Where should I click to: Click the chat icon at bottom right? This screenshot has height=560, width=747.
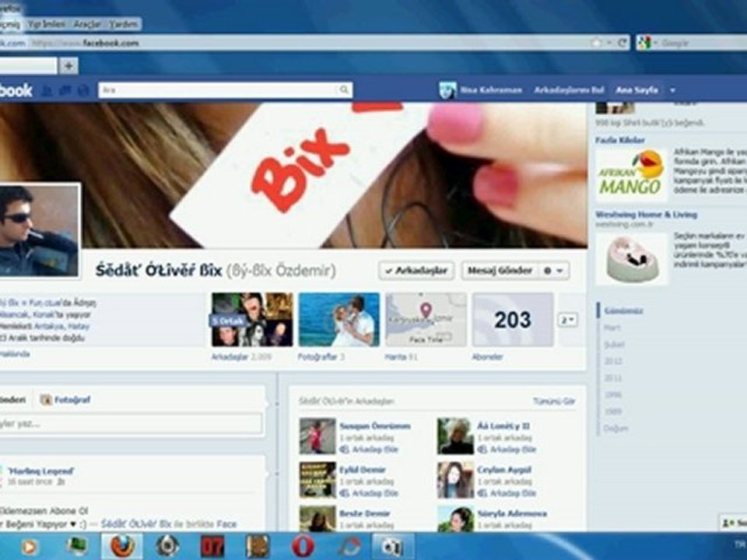point(728,523)
